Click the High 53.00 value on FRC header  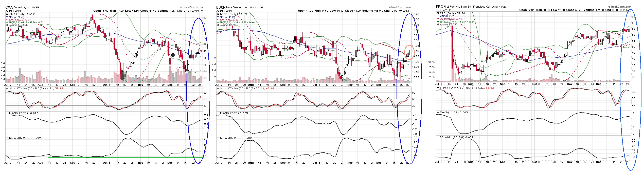point(543,10)
